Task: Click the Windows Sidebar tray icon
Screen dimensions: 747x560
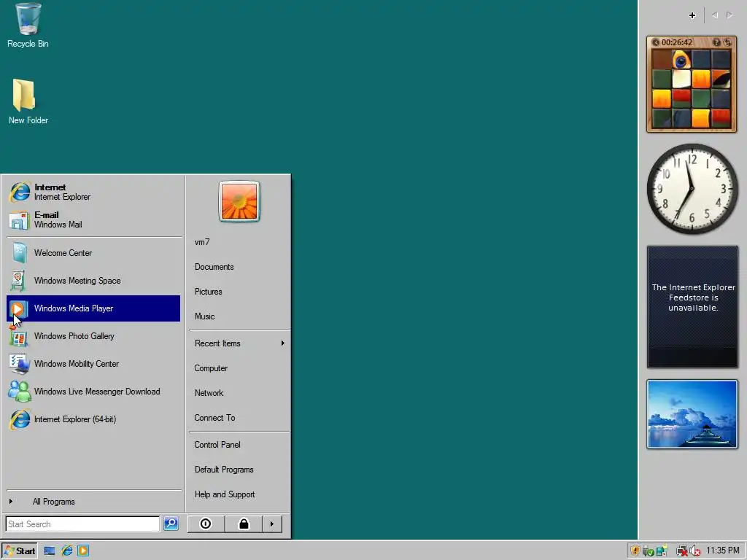Action: pyautogui.click(x=662, y=551)
